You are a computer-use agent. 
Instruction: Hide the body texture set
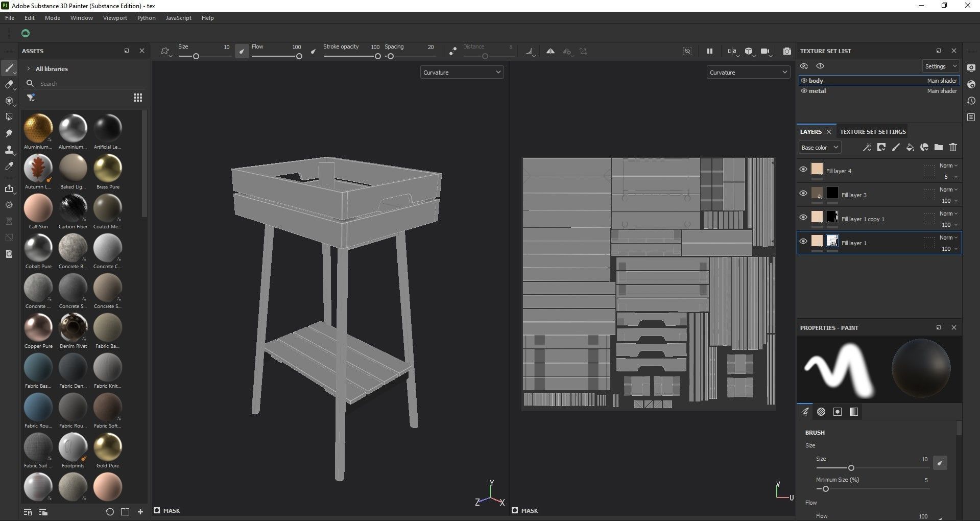804,81
